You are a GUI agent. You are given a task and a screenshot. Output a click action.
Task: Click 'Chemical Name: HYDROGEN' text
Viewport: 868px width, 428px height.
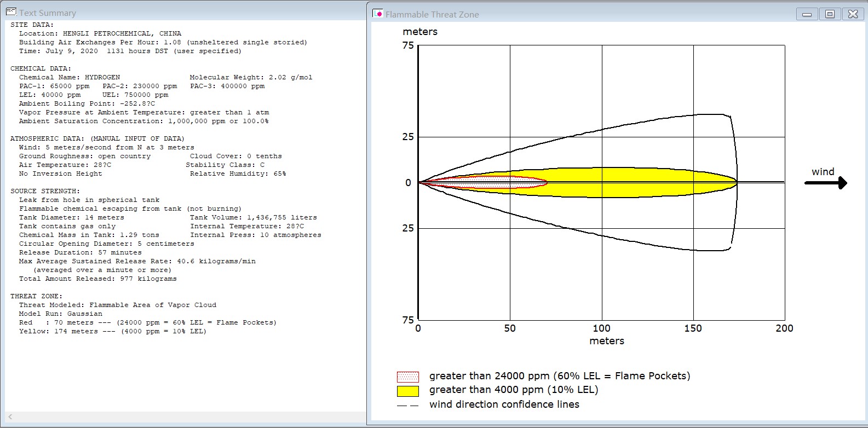click(x=70, y=77)
